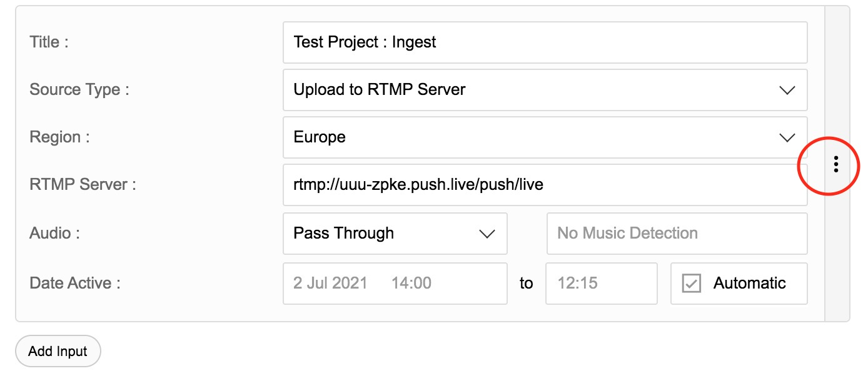Open the Source Type dropdown
The height and width of the screenshot is (391, 868).
545,90
